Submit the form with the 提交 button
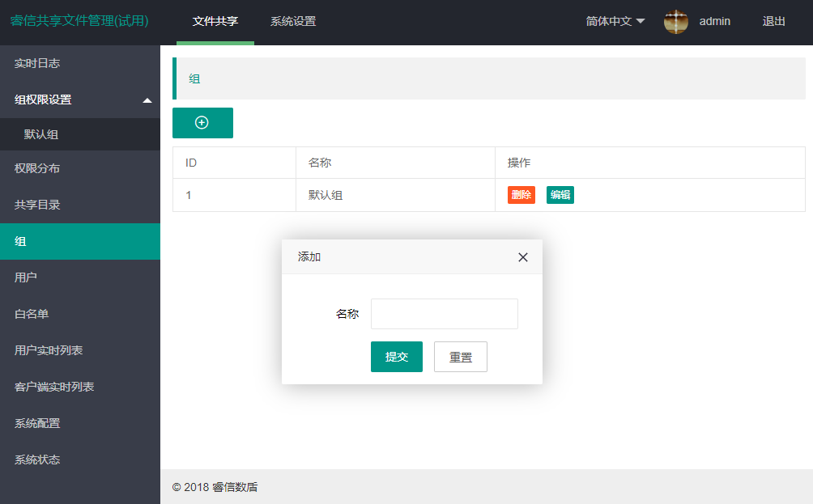Image resolution: width=813 pixels, height=504 pixels. pos(397,357)
